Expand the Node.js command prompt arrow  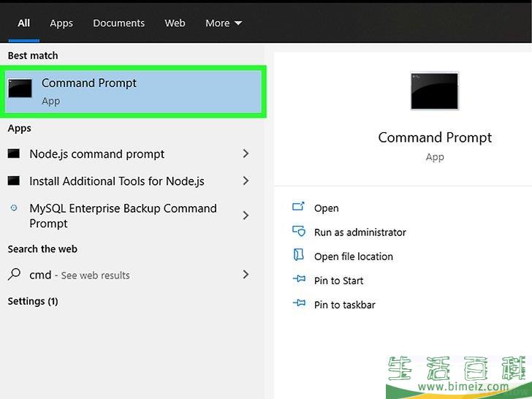246,153
